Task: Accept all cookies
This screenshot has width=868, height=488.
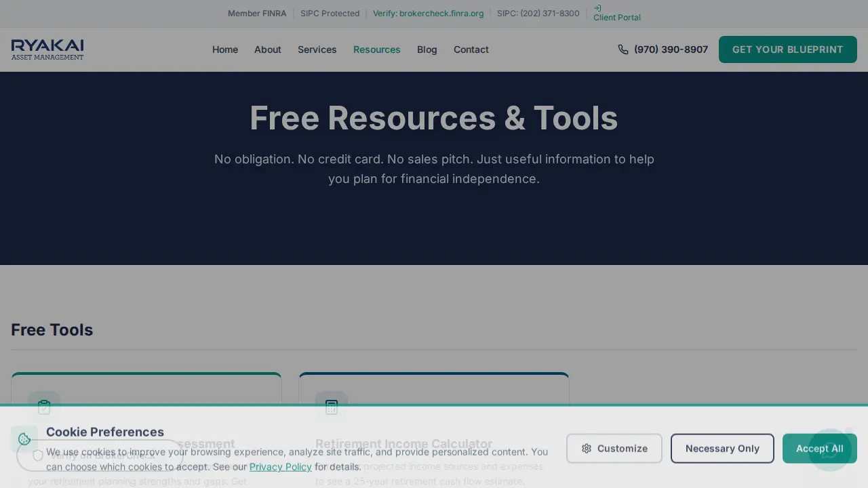Action: pos(820,449)
